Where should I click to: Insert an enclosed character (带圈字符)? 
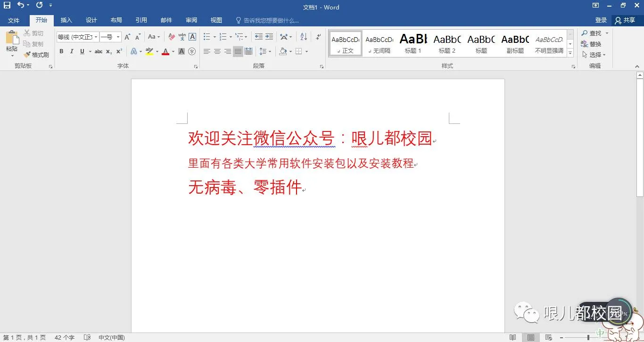click(192, 51)
